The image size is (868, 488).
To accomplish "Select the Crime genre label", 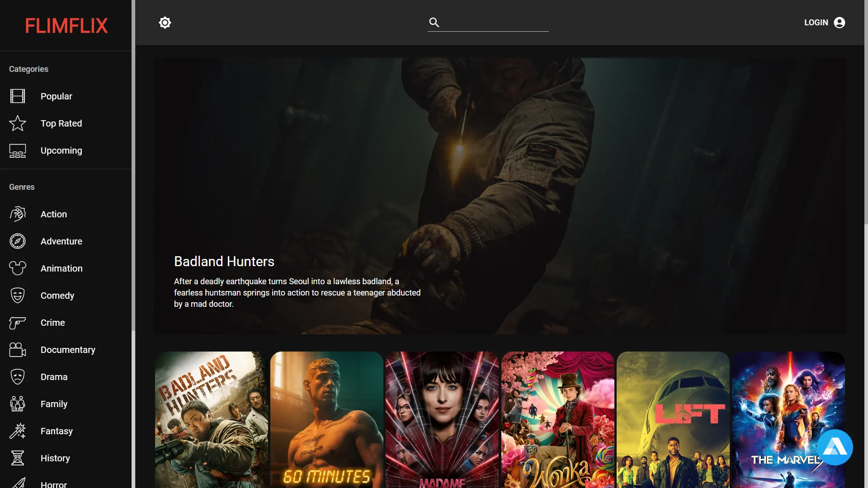I will 53,323.
